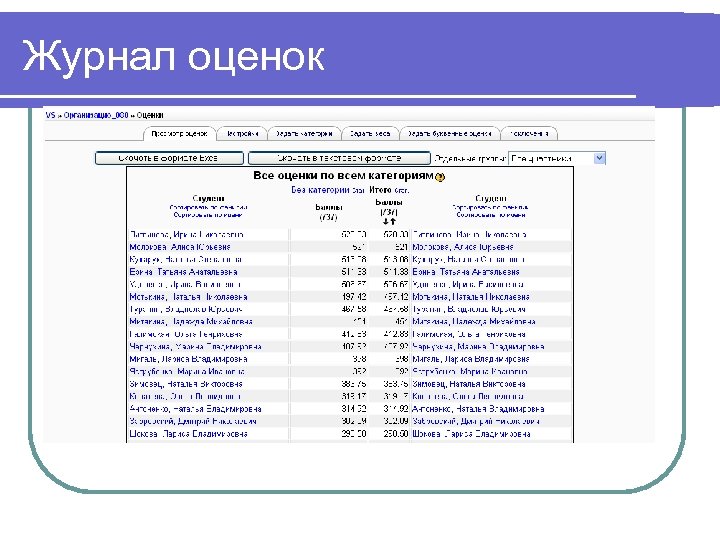Open Митякина Надежда Михайловна in left column
This screenshot has height=540, width=720.
[191, 322]
